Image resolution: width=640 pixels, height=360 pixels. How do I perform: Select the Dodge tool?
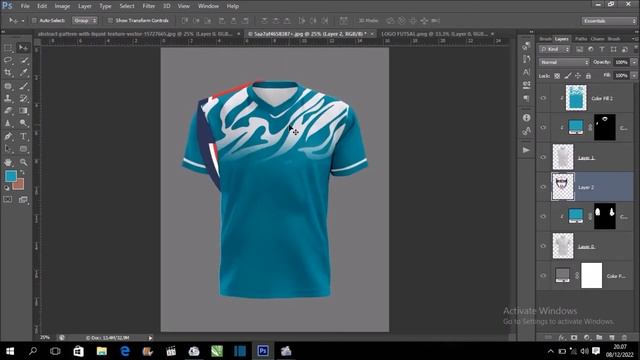click(23, 123)
